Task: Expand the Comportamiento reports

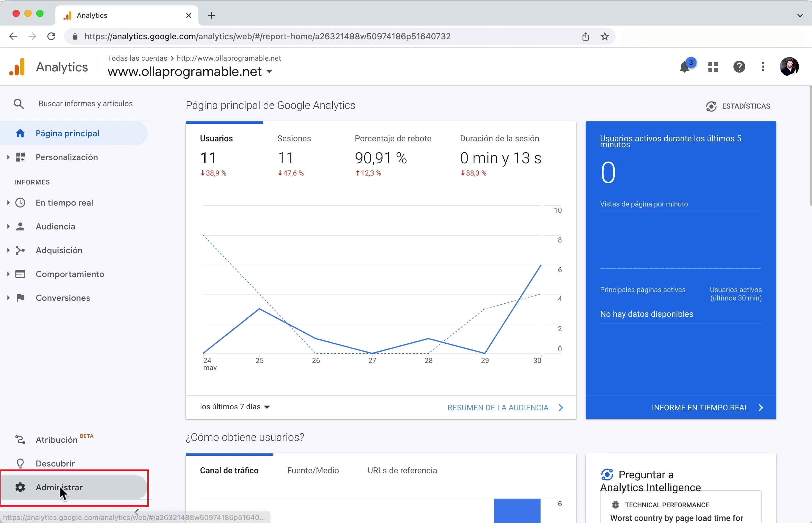Action: pos(8,274)
